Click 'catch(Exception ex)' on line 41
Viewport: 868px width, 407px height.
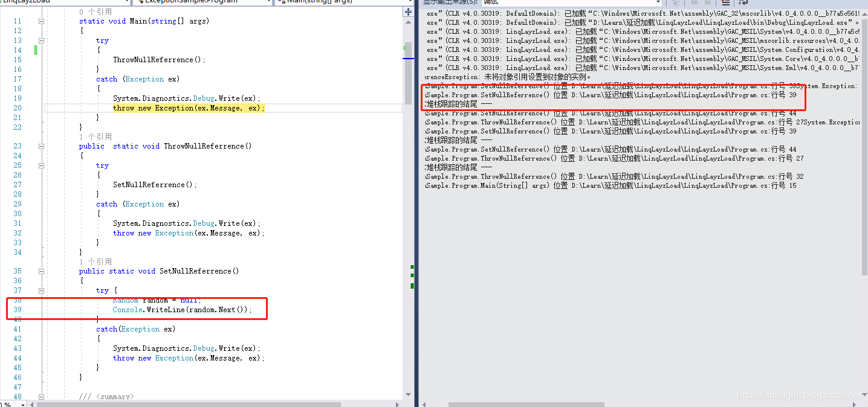[x=136, y=329]
